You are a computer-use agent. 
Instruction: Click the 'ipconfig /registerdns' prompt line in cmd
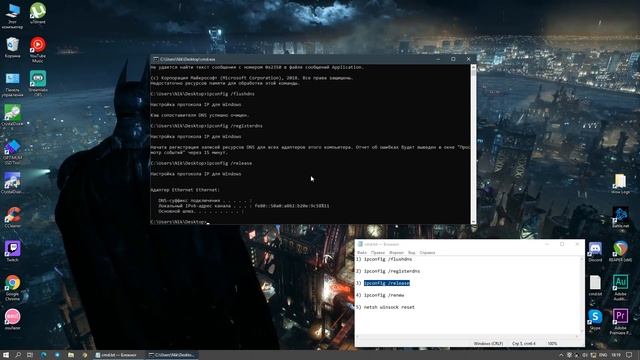click(x=207, y=126)
